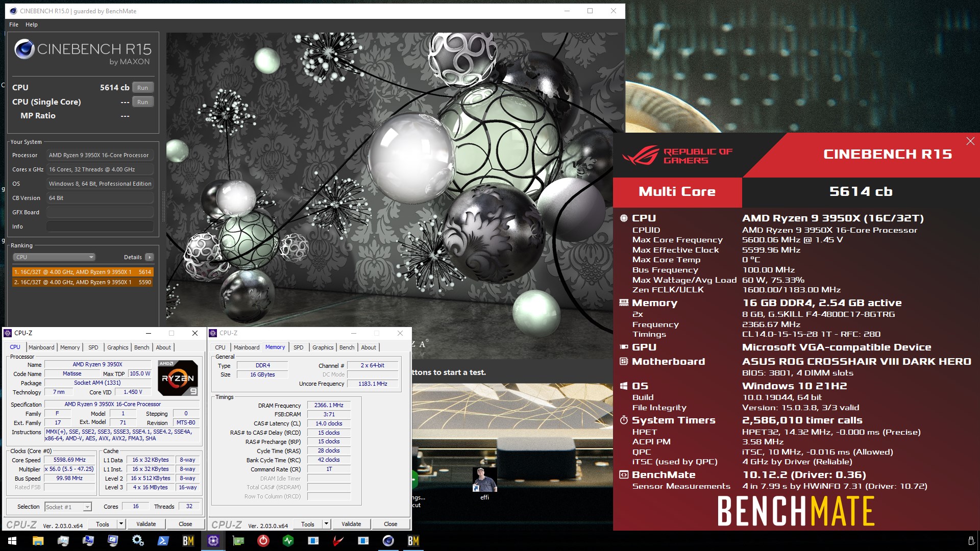Open the Windows Start menu
The height and width of the screenshot is (551, 980).
[x=12, y=541]
